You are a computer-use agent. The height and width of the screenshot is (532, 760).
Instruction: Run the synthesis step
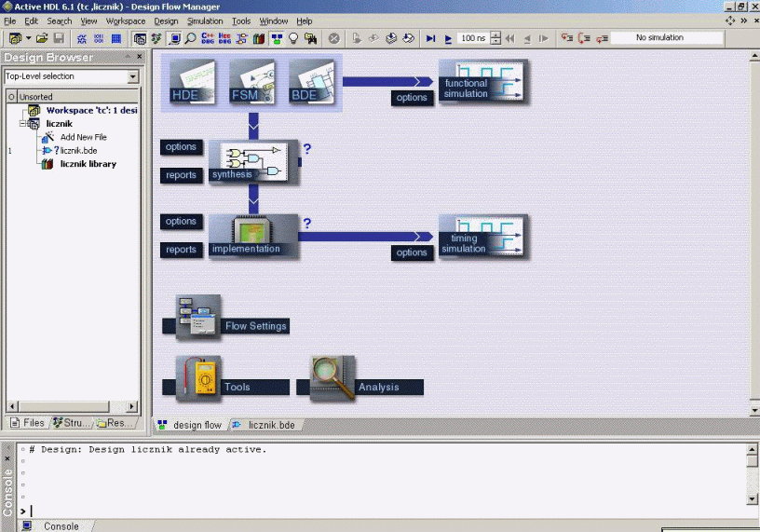253,161
